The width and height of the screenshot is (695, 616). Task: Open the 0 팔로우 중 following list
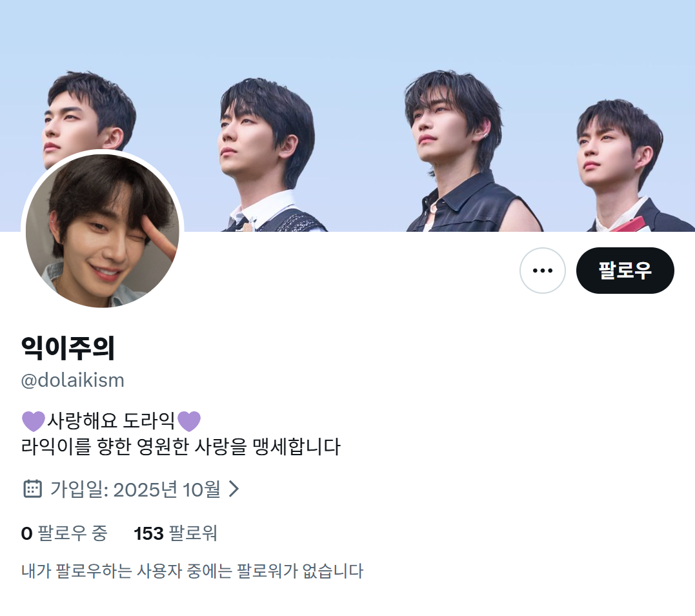pos(65,533)
